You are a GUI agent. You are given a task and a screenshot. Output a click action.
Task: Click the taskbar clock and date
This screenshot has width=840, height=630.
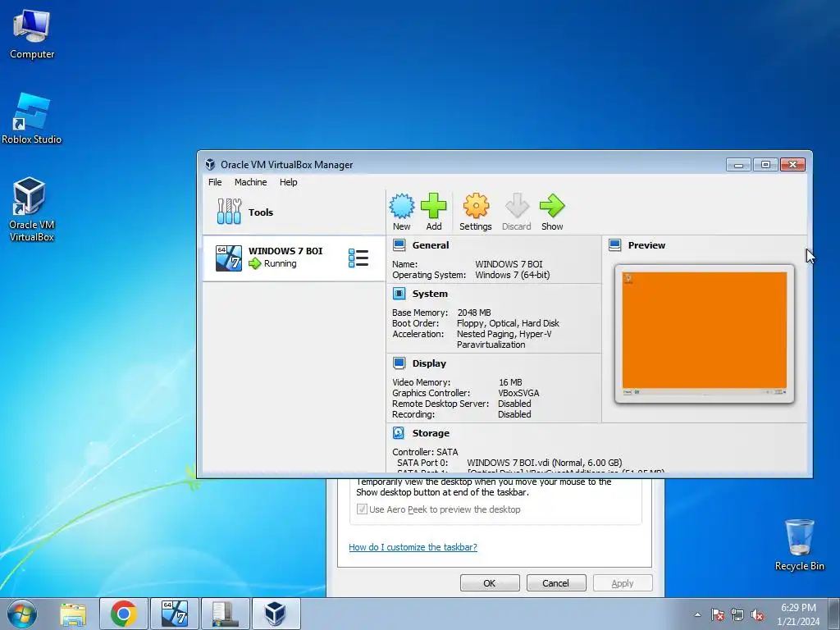pos(798,614)
